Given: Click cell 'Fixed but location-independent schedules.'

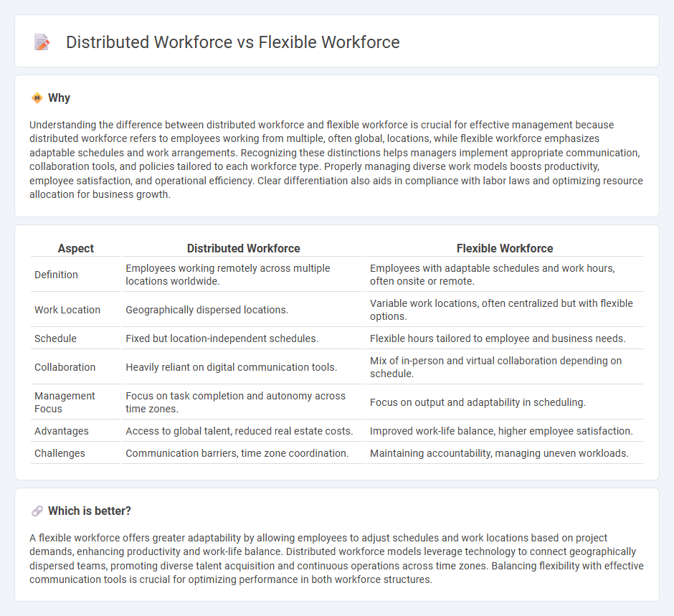Looking at the screenshot, I should (x=243, y=338).
